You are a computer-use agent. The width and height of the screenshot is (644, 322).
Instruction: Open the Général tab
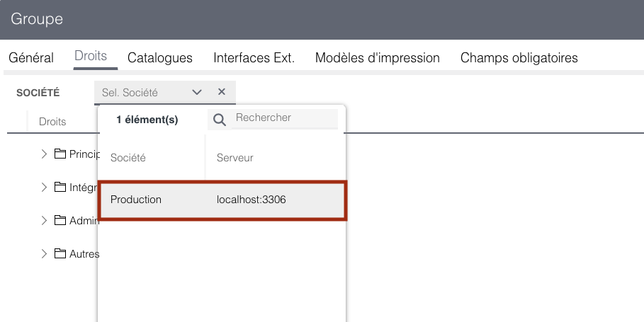(x=30, y=58)
